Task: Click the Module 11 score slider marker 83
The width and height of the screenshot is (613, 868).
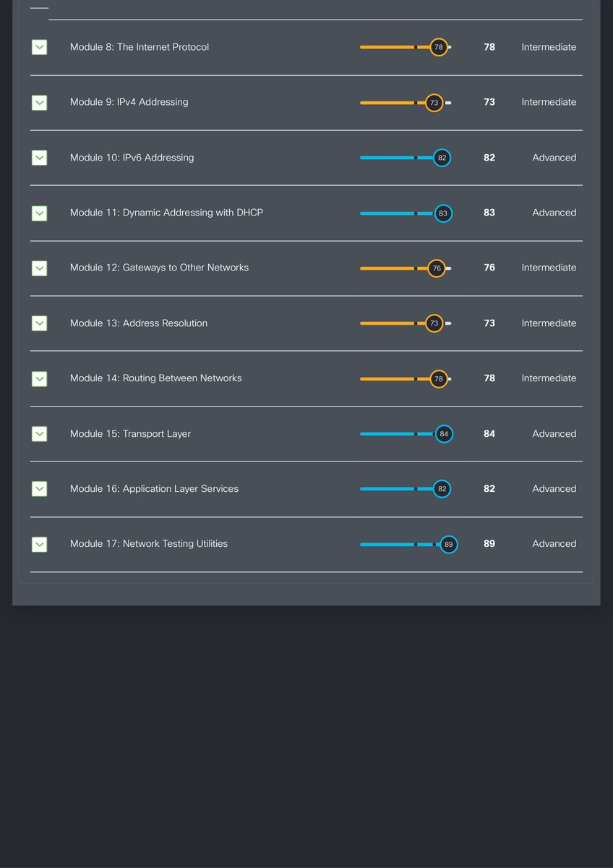Action: [443, 213]
